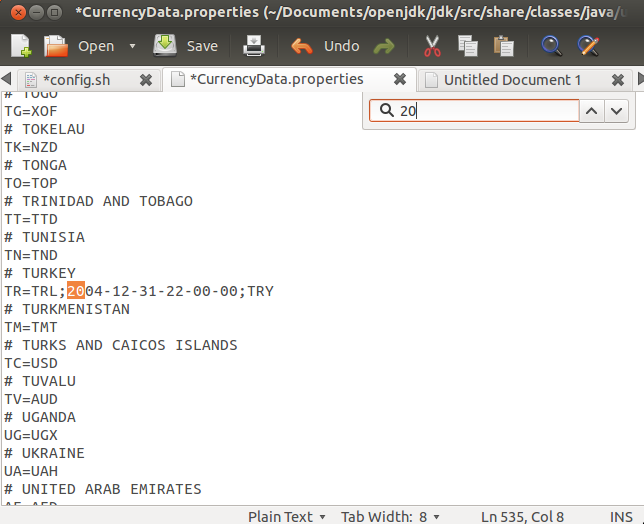Jump to the next search match
This screenshot has height=524, width=644.
[618, 112]
